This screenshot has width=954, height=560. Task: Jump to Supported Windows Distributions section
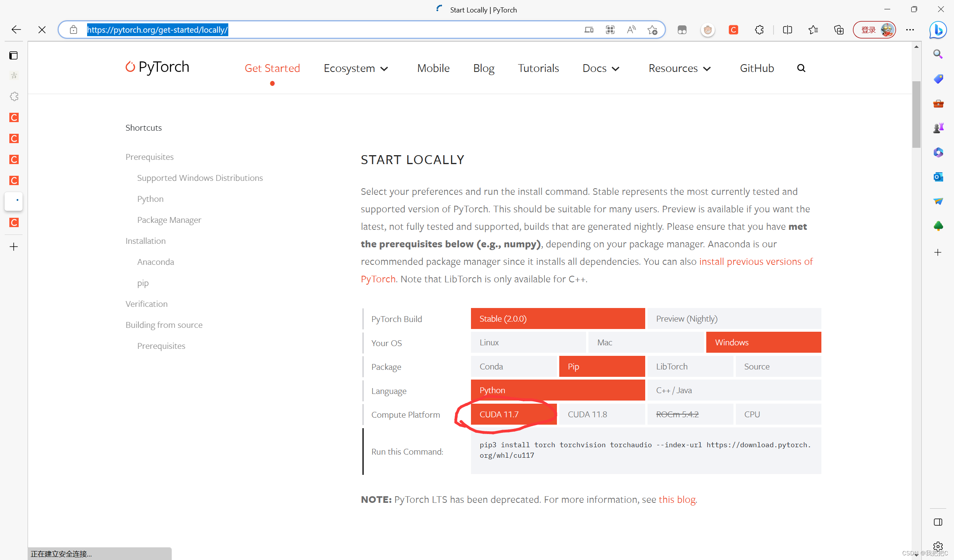click(200, 178)
